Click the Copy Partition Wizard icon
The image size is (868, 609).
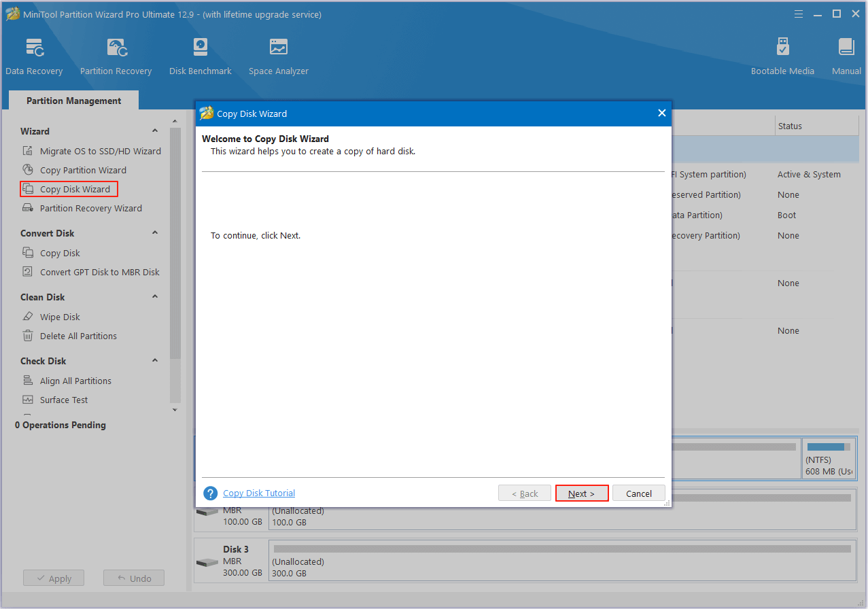click(28, 170)
